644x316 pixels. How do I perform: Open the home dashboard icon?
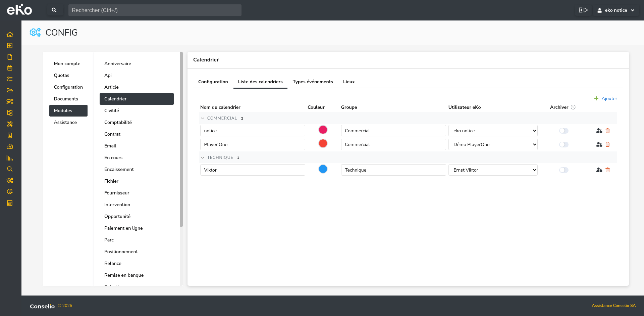click(10, 34)
